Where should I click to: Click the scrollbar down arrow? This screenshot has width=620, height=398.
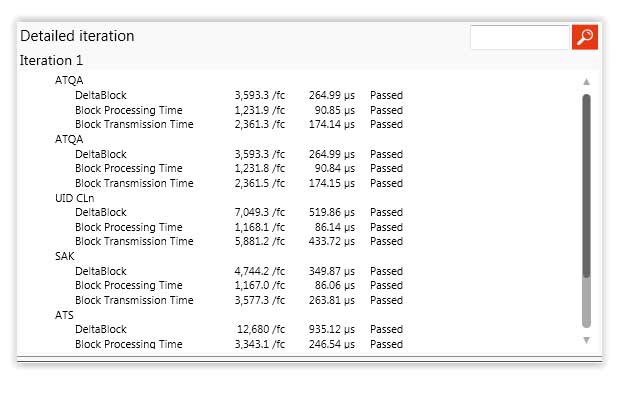pyautogui.click(x=586, y=340)
